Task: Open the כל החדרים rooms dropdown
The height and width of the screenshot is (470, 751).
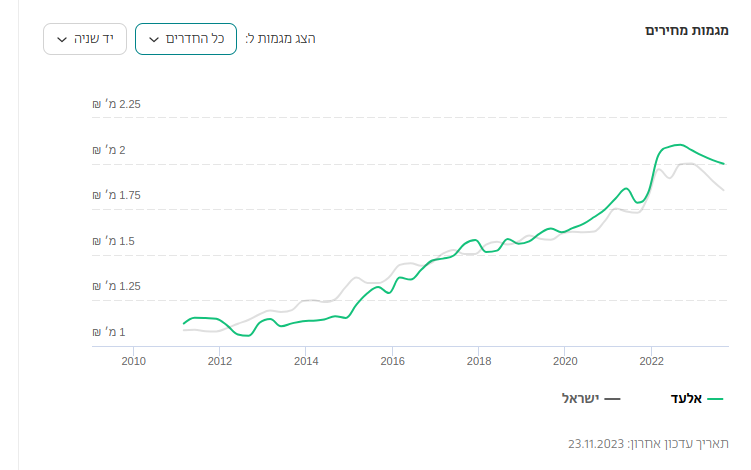Action: click(186, 39)
